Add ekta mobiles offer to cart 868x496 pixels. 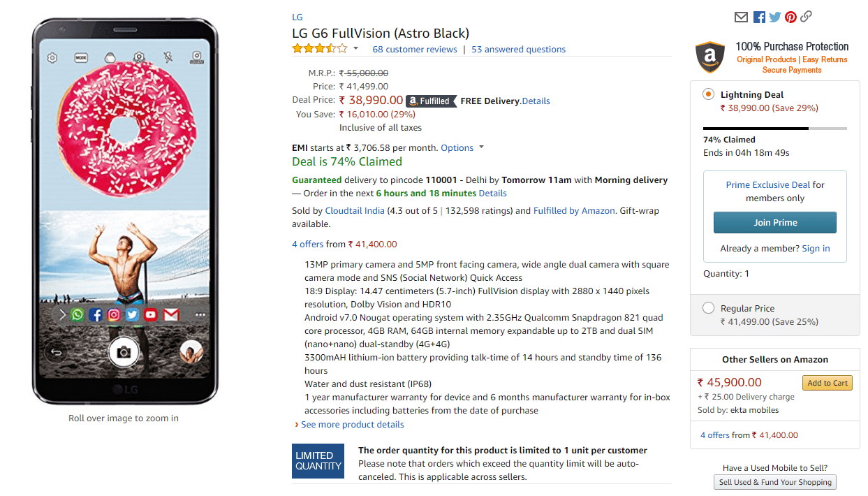827,383
